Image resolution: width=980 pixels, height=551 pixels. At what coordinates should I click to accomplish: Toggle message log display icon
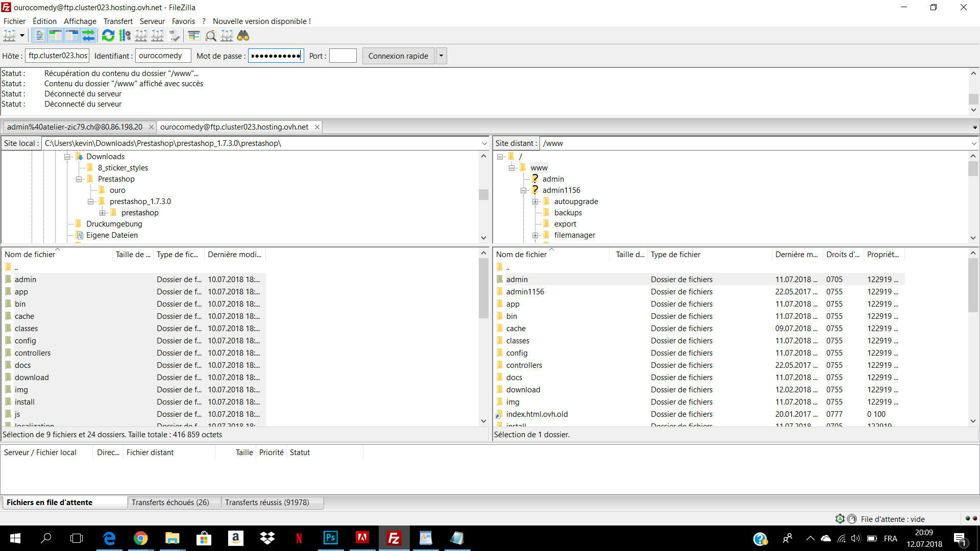tap(39, 36)
